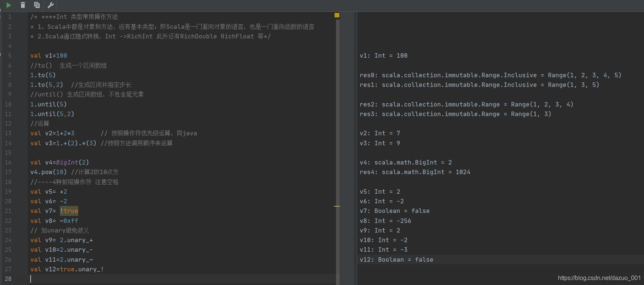
Task: Open worksheet settings with the wrench icon
Action: coord(51,5)
